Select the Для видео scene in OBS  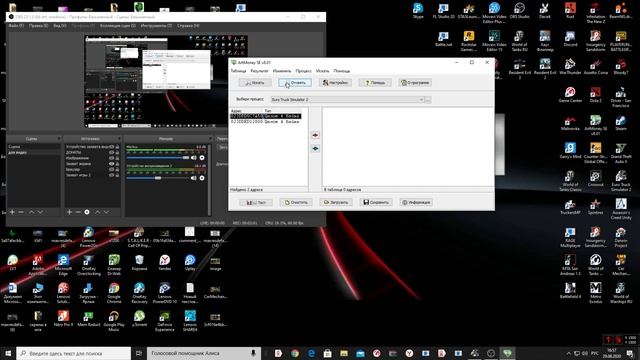(x=33, y=152)
